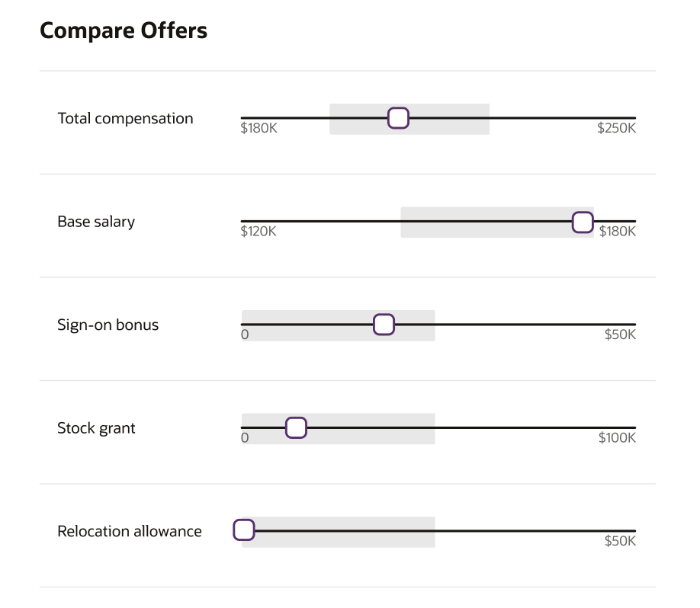Click the Base salary slider handle
The width and height of the screenshot is (700, 608).
pos(583,222)
